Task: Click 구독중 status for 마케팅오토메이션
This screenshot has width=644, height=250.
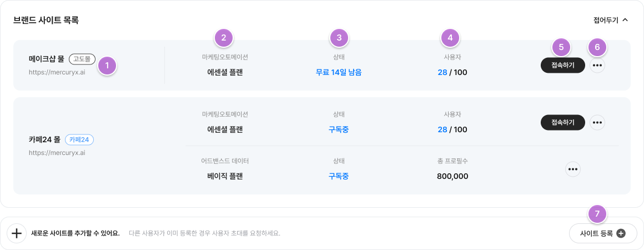Action: [x=339, y=129]
